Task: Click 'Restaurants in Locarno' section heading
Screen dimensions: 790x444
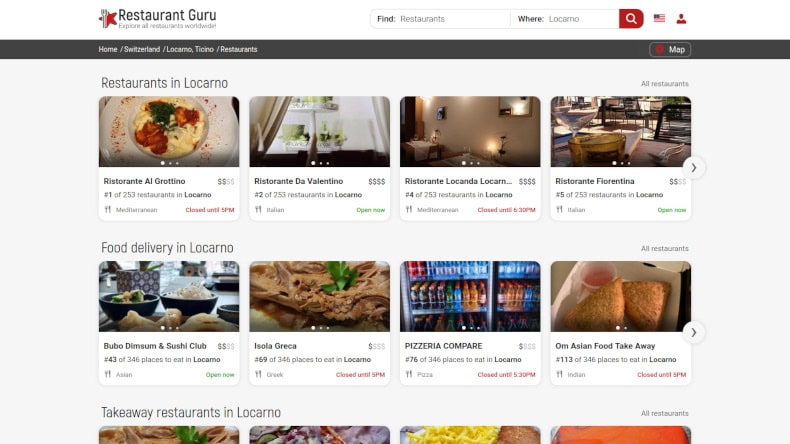Action: point(164,83)
